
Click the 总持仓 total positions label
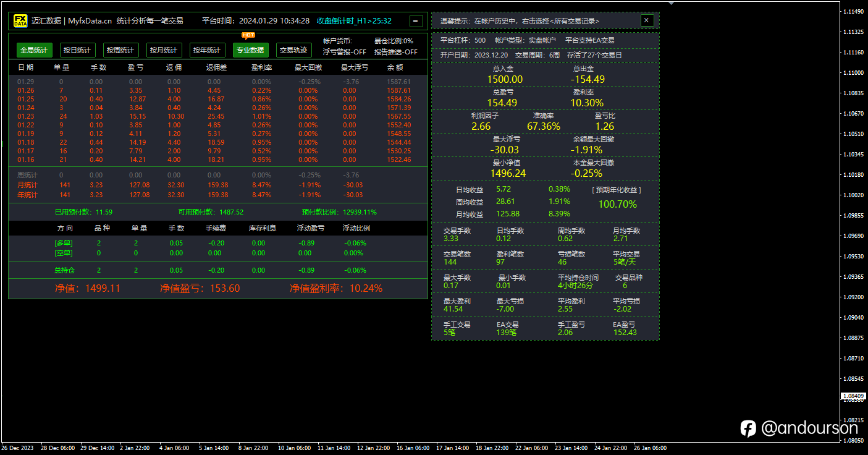click(65, 270)
